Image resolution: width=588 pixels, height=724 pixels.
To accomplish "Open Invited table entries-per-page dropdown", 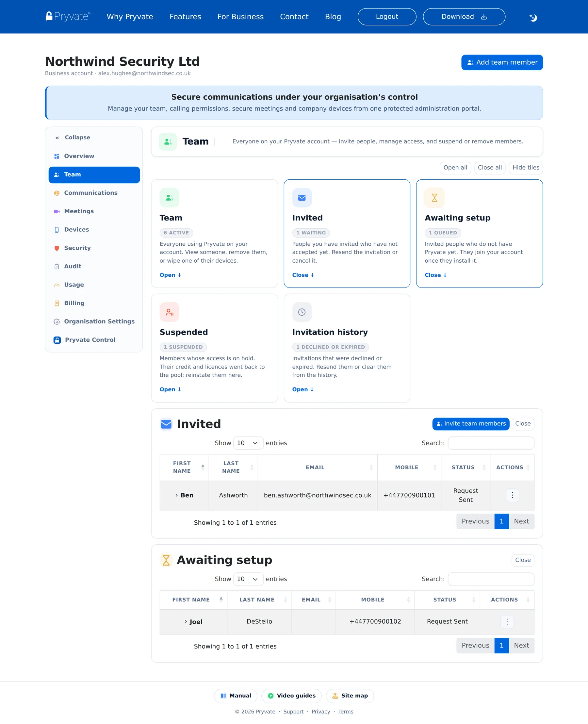I will coord(248,443).
